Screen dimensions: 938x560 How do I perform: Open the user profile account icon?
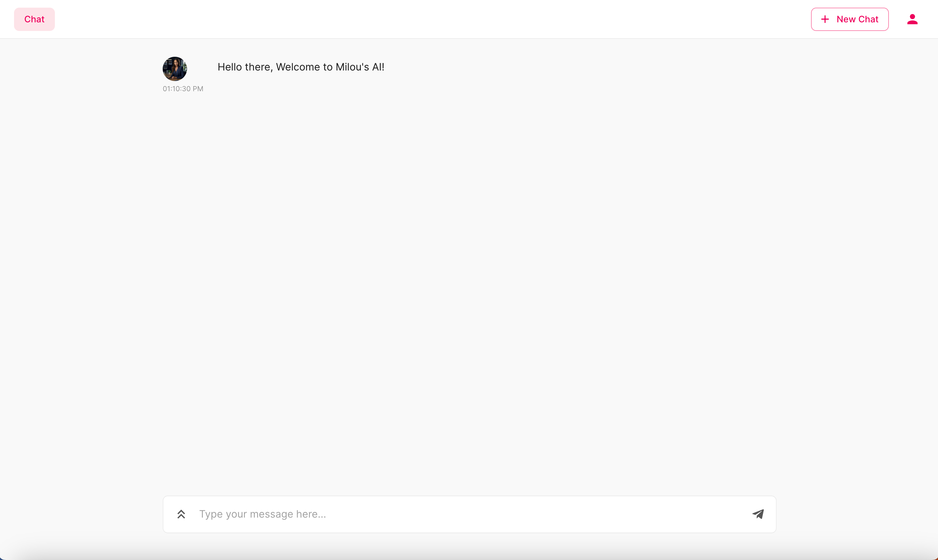pos(912,19)
